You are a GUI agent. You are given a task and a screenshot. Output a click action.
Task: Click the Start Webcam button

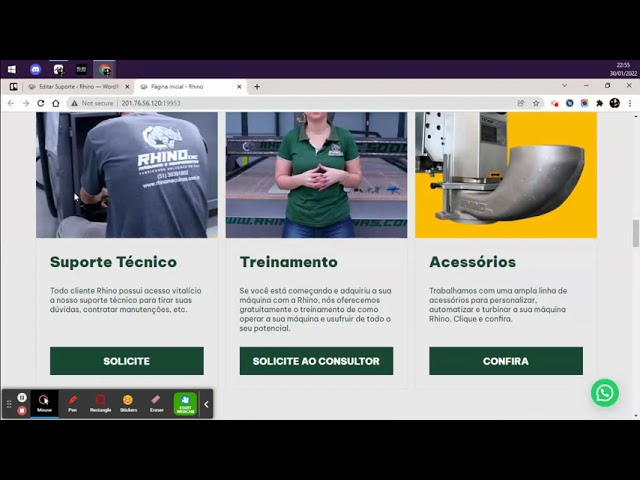tap(185, 404)
